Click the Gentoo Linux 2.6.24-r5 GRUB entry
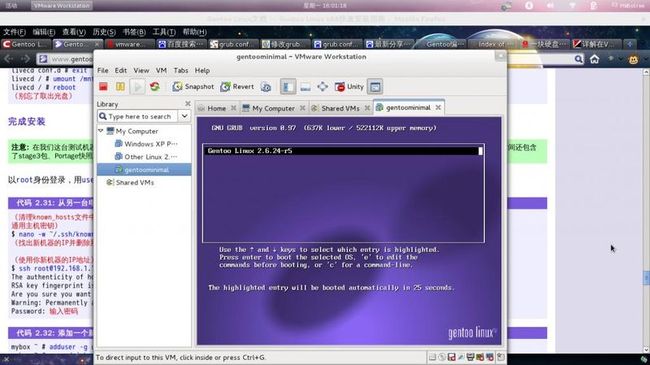 (x=343, y=151)
